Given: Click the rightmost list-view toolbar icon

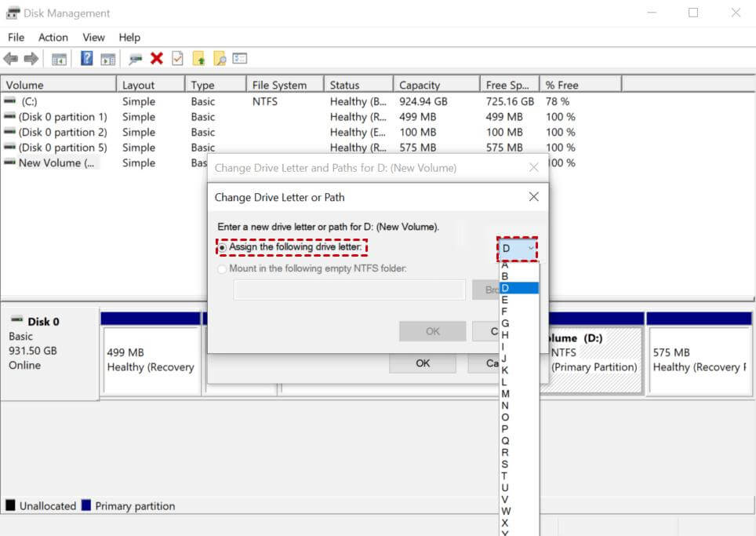Looking at the screenshot, I should [240, 58].
